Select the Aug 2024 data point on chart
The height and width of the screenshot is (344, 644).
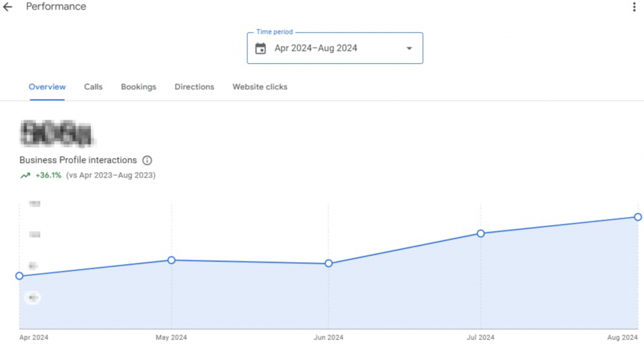pyautogui.click(x=638, y=217)
